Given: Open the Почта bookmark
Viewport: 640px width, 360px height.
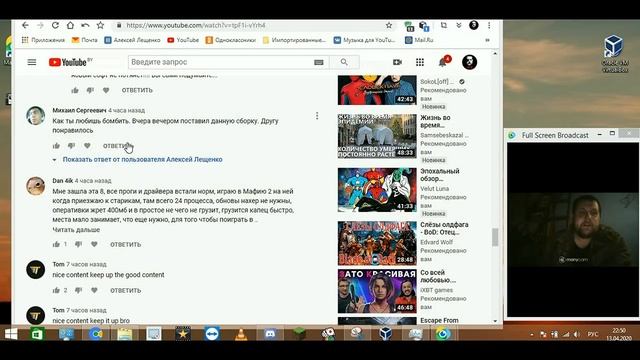Looking at the screenshot, I should click(85, 40).
